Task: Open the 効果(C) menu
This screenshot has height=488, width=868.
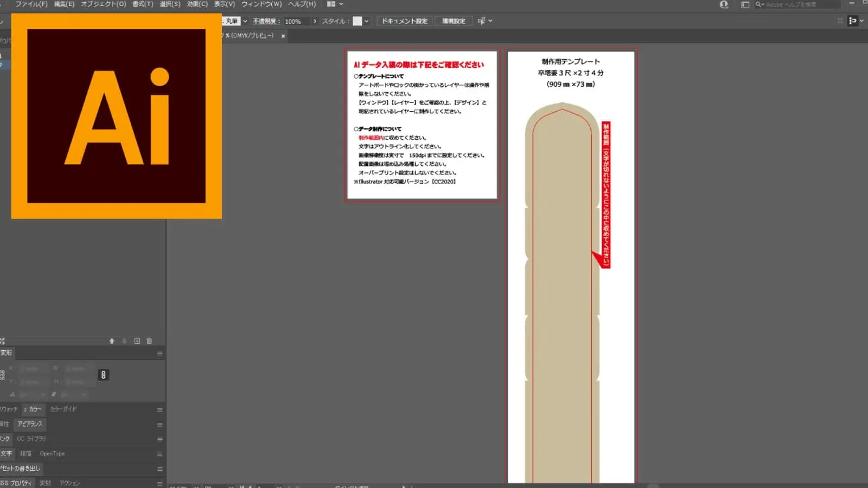Action: pyautogui.click(x=197, y=4)
